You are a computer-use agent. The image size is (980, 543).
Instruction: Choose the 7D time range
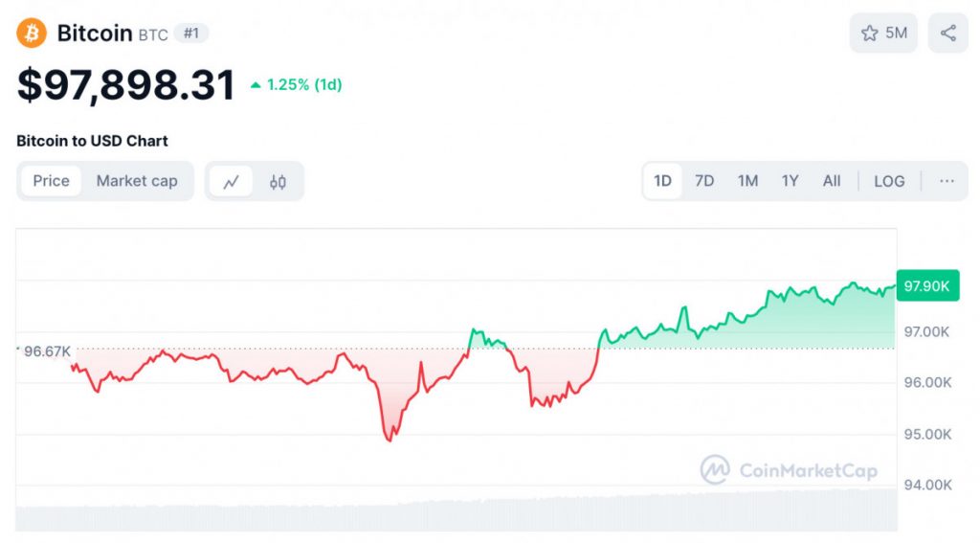704,181
